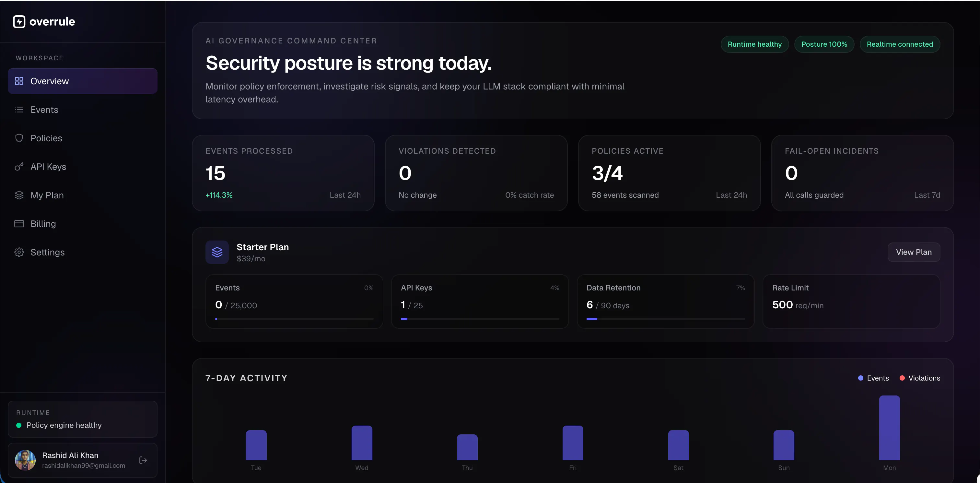Click the Settings gear icon
The width and height of the screenshot is (980, 483).
(19, 252)
